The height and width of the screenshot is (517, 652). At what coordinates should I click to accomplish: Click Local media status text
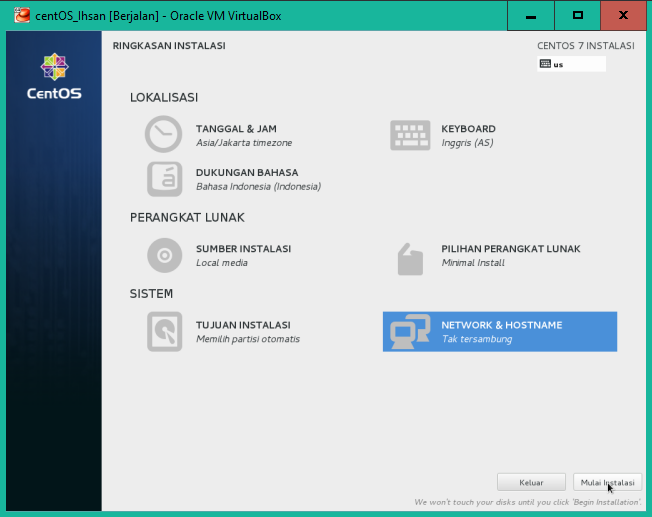pos(222,263)
